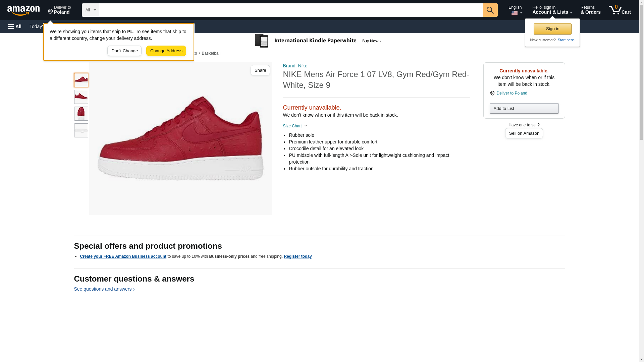Select the third shoe thumbnail

pos(81,114)
